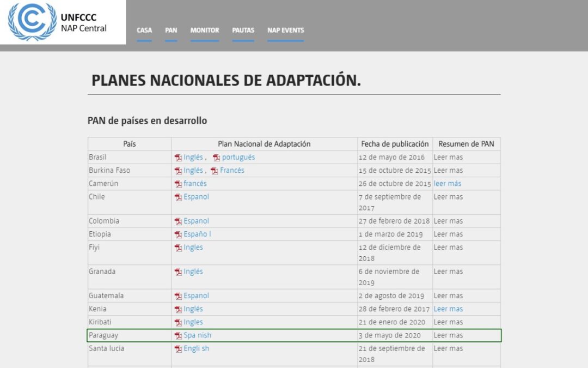Click the PDF icon in the Camerún row

pyautogui.click(x=178, y=184)
